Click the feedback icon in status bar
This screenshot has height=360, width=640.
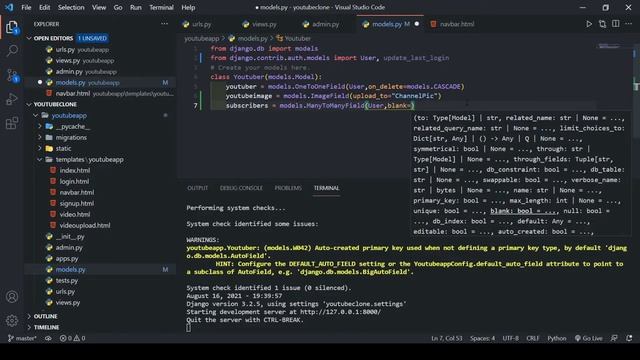tap(614, 338)
